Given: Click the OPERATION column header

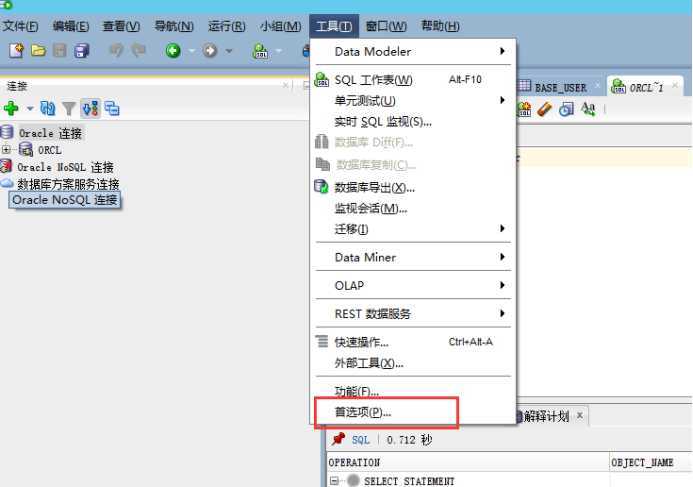Looking at the screenshot, I should 468,462.
